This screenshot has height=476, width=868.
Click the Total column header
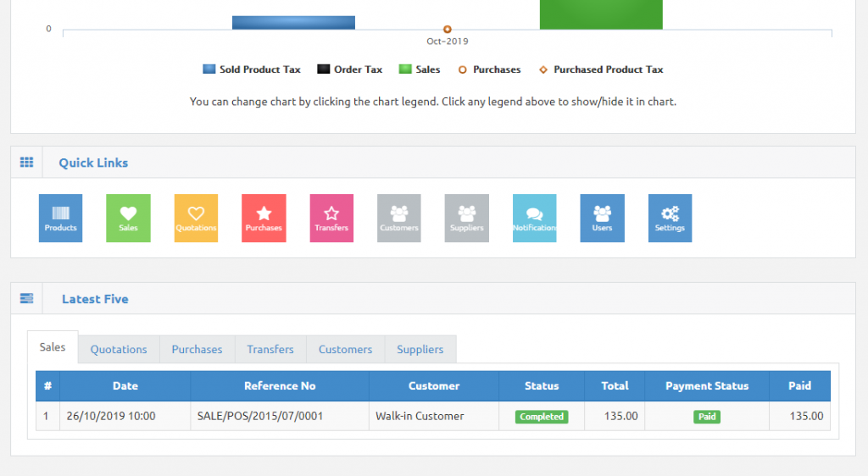pyautogui.click(x=615, y=386)
